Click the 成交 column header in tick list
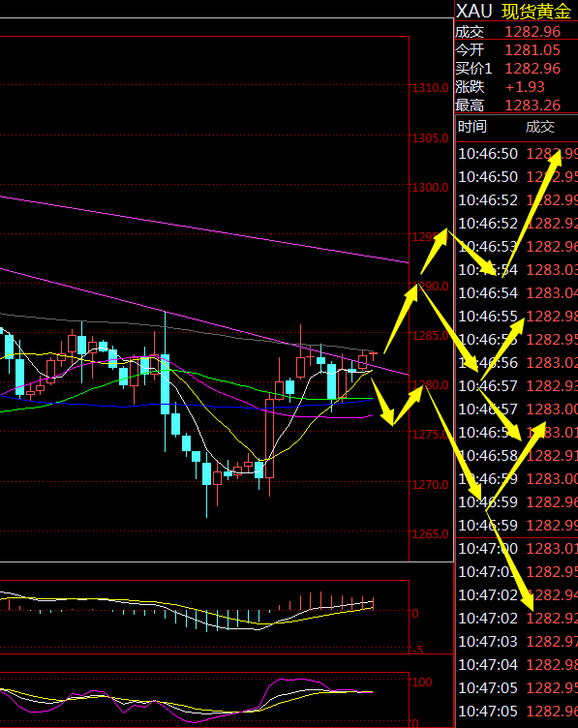The height and width of the screenshot is (728, 578). (540, 126)
